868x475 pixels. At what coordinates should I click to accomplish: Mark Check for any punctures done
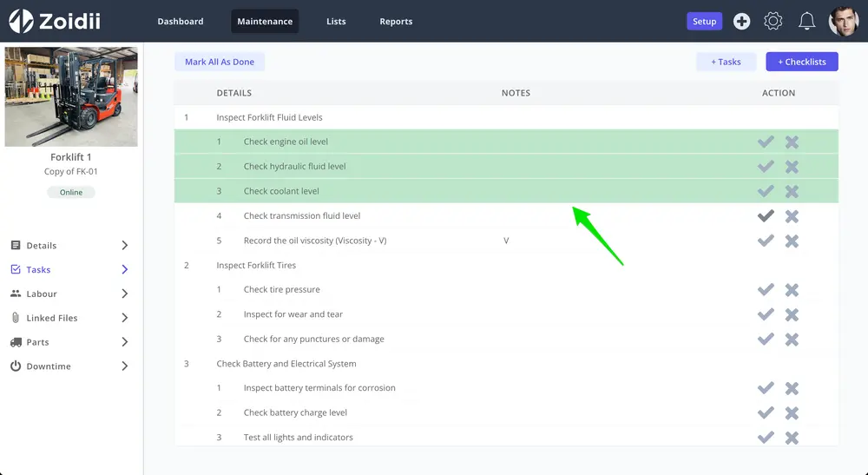pyautogui.click(x=766, y=339)
